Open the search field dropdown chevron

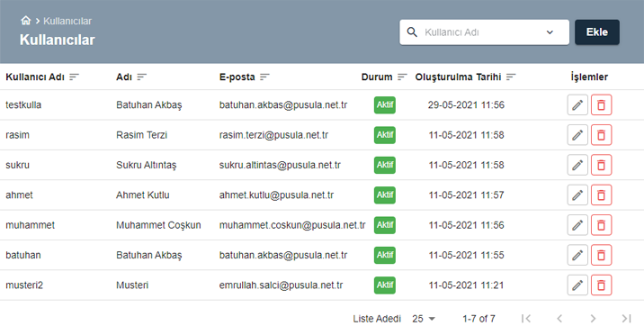(550, 32)
